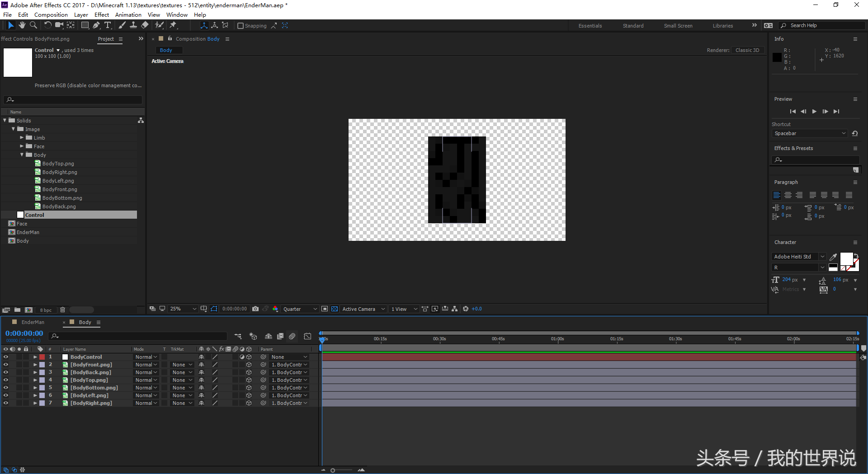Click the white fill color swatch
The image size is (868, 474).
pos(846,258)
